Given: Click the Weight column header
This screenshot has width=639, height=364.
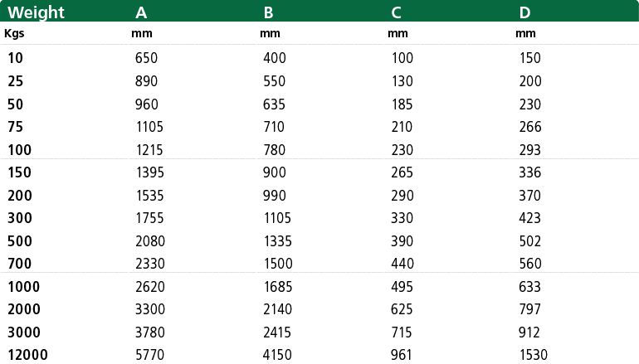Looking at the screenshot, I should 37,12.
